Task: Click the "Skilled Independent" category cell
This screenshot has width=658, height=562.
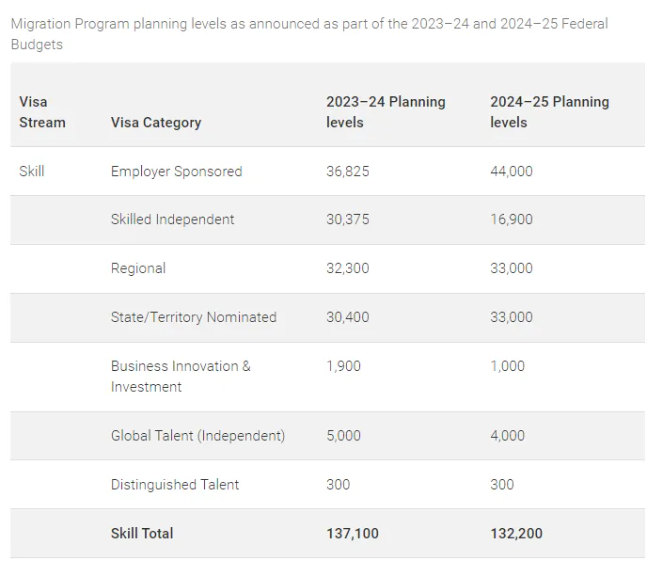Action: (172, 219)
